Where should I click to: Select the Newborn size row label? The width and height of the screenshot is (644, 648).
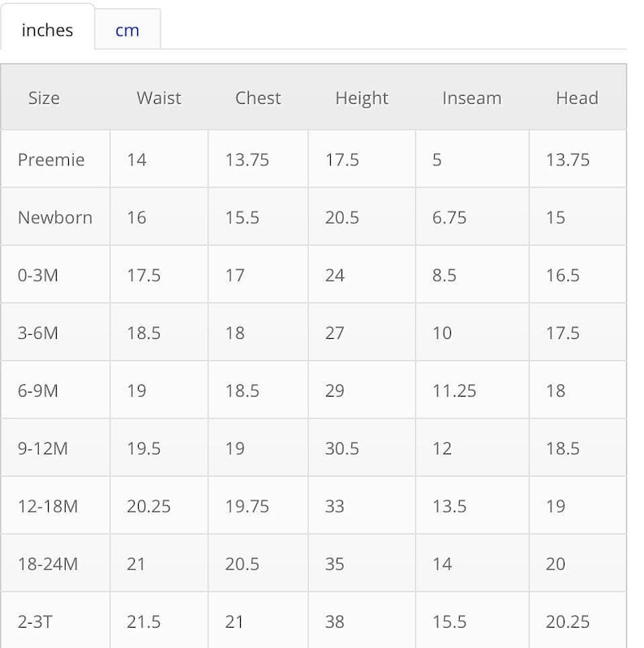(55, 217)
